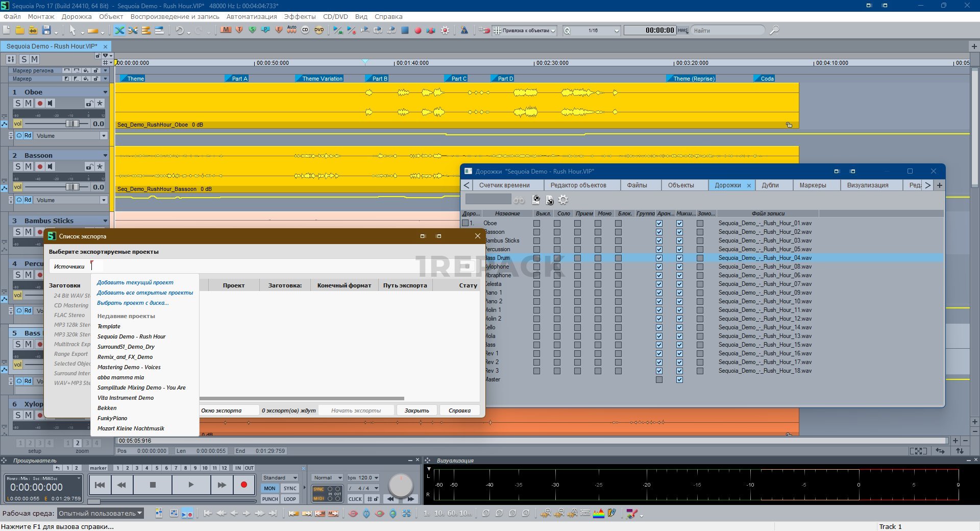Viewport: 980px width, 531px height.
Task: Click the magnifier search icon in toolbar
Action: (774, 31)
